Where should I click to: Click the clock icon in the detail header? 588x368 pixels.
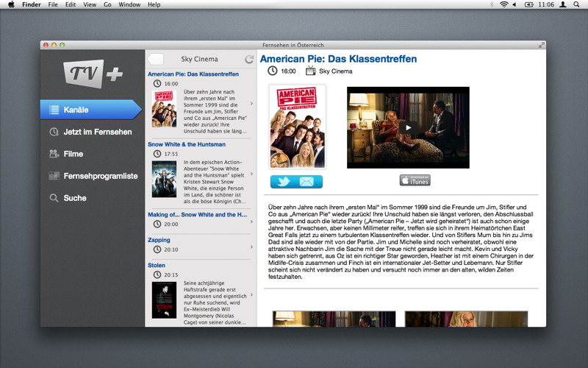[273, 71]
